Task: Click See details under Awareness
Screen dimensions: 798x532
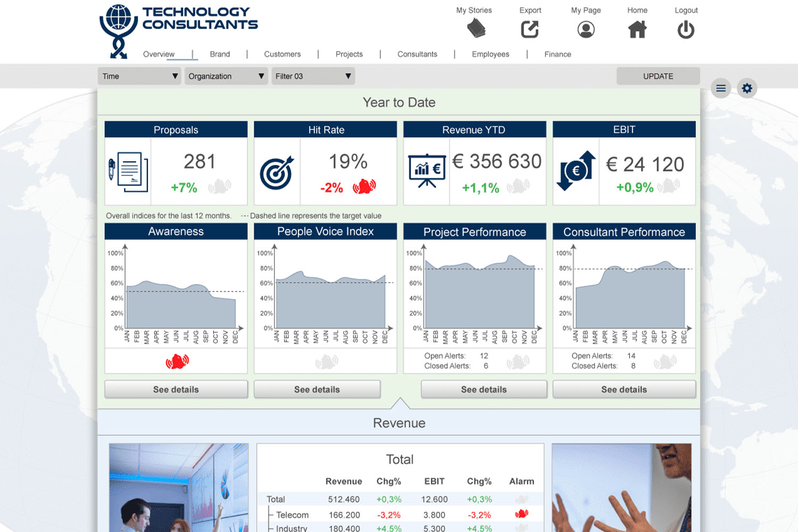Action: 176,389
